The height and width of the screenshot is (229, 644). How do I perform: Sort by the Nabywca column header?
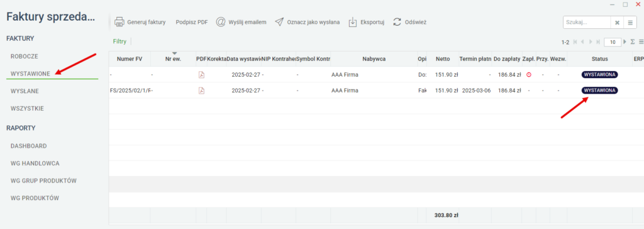(374, 59)
